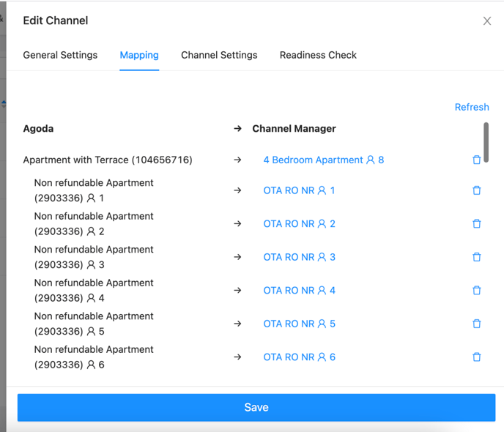
Task: Click the Refresh link
Action: pos(472,107)
